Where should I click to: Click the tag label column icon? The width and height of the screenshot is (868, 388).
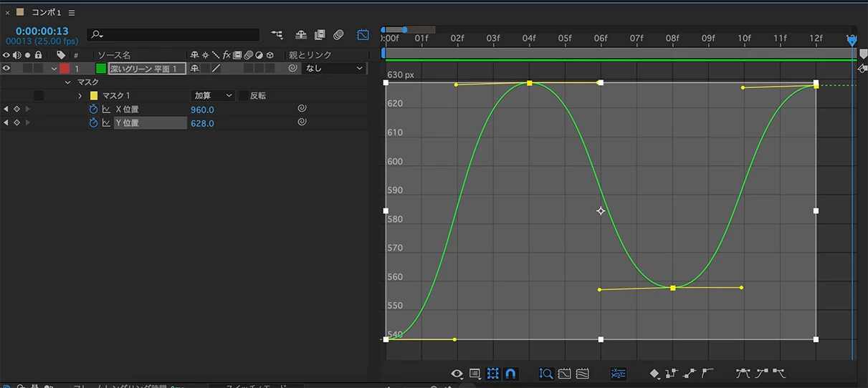61,55
